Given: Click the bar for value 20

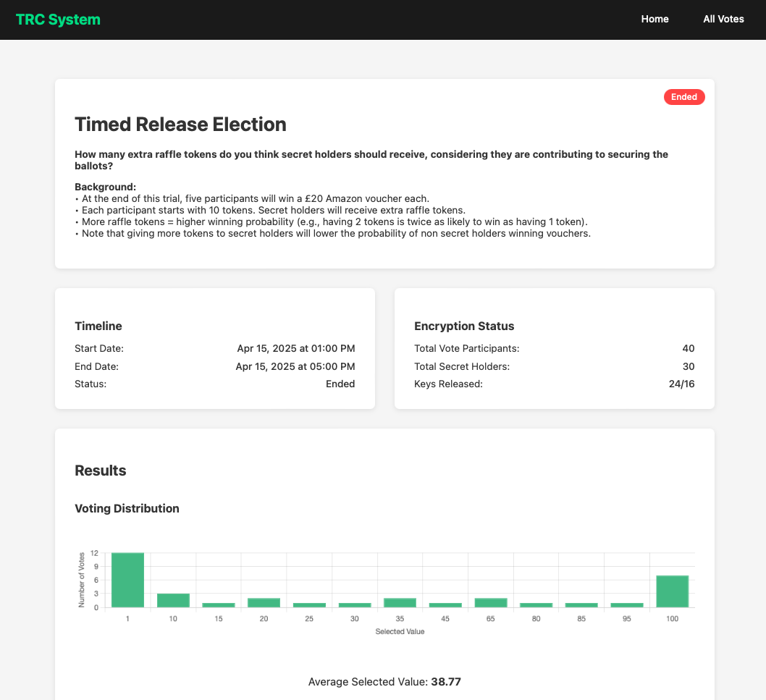Looking at the screenshot, I should click(x=264, y=602).
